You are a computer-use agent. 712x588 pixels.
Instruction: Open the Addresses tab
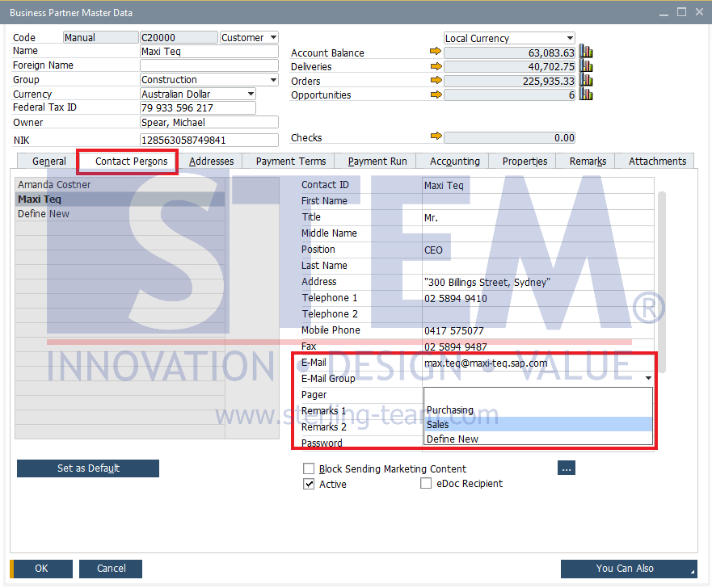pos(211,161)
